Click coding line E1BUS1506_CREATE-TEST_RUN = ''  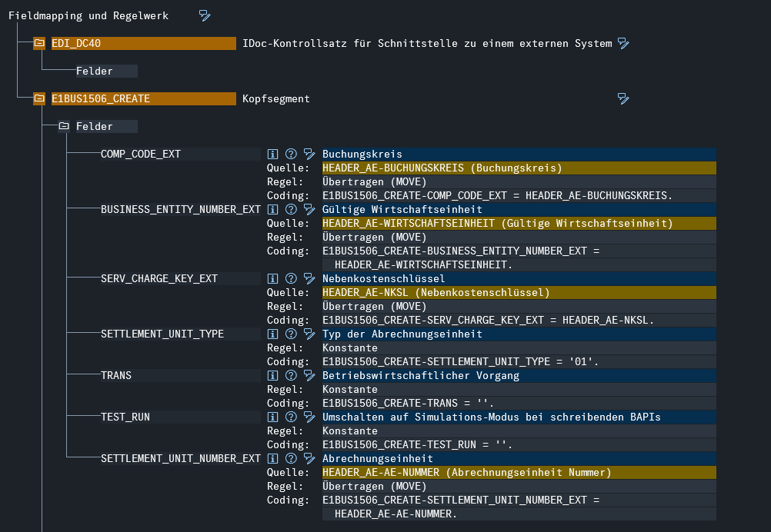[519, 445]
